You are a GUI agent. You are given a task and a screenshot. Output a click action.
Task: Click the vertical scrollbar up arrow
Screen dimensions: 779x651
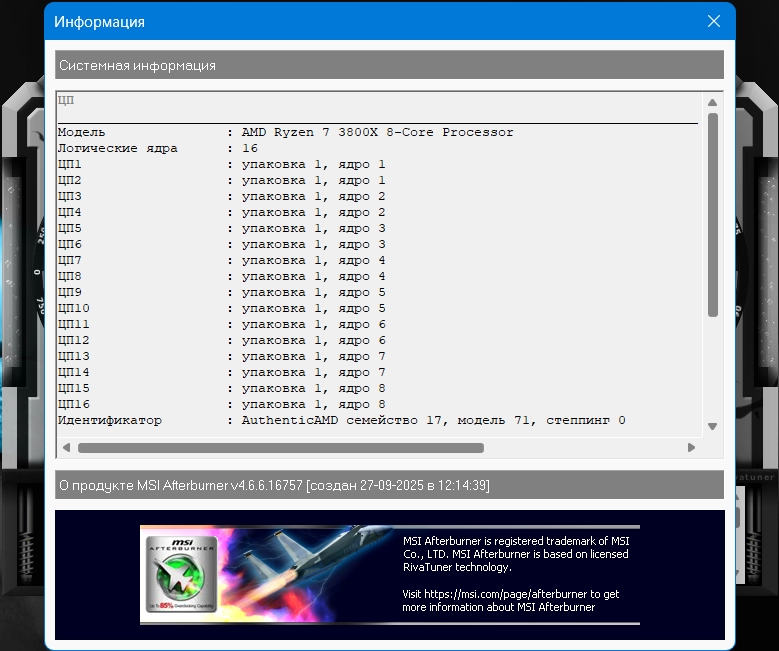pyautogui.click(x=712, y=102)
